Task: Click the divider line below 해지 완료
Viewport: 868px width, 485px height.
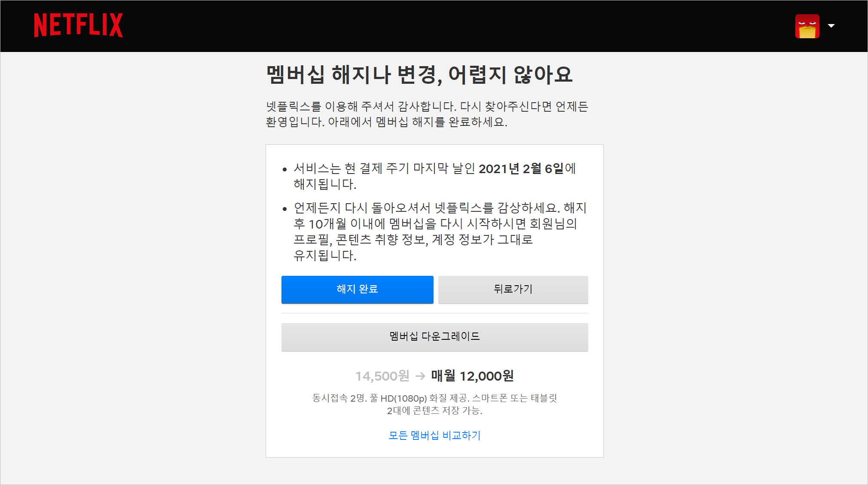Action: coord(434,313)
